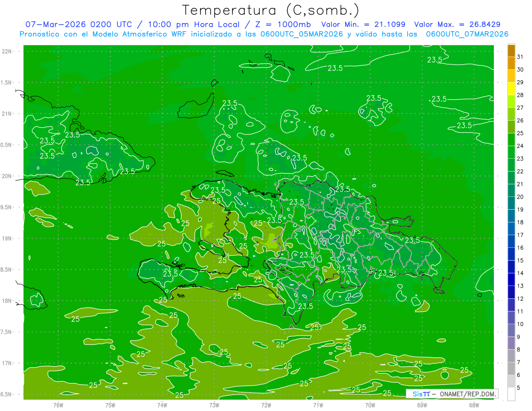Pick the orange colorbar band between 30 and 31
The image size is (532, 411).
coord(511,63)
